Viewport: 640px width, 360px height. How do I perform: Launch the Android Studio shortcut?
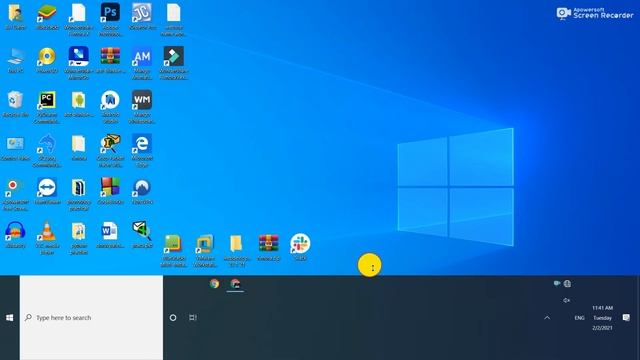[110, 107]
